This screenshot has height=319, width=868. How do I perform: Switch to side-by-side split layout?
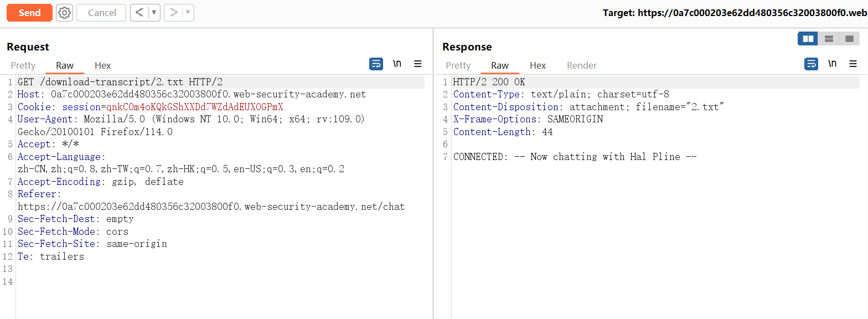click(x=808, y=39)
